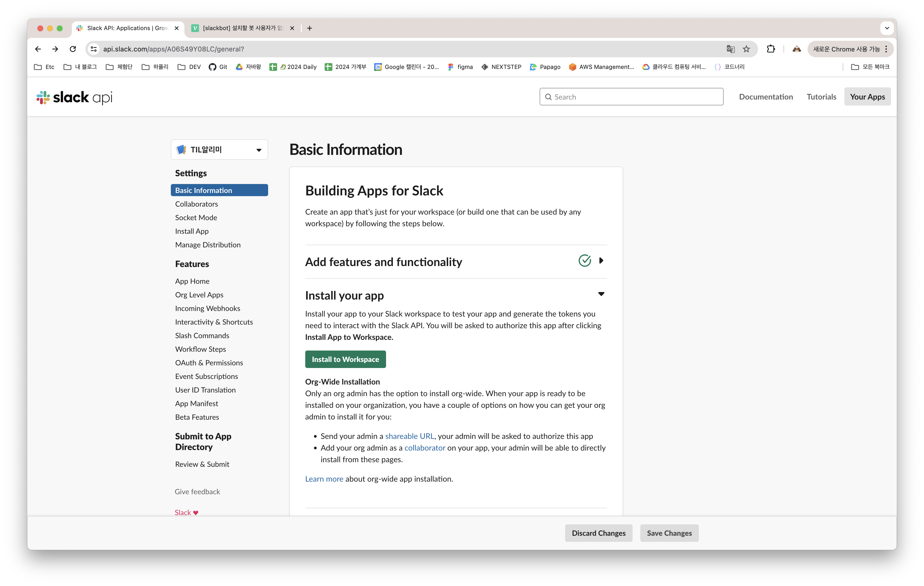Open the 하플리 bookmark folder
This screenshot has height=586, width=924.
pos(155,67)
